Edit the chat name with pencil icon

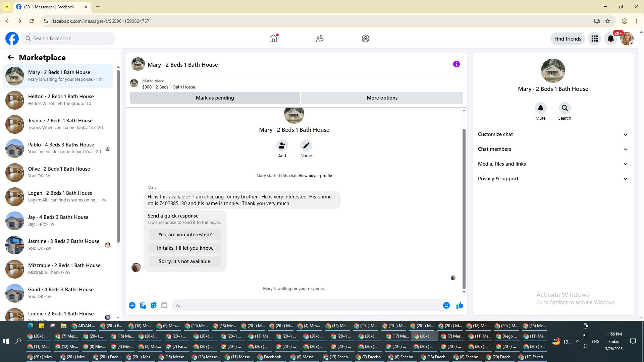306,145
